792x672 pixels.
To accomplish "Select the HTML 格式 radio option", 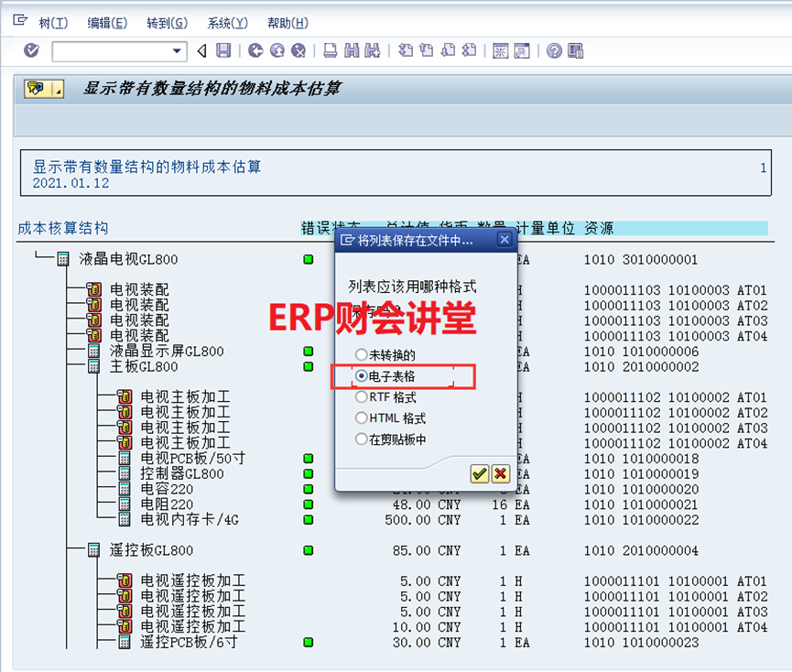I will pyautogui.click(x=362, y=418).
